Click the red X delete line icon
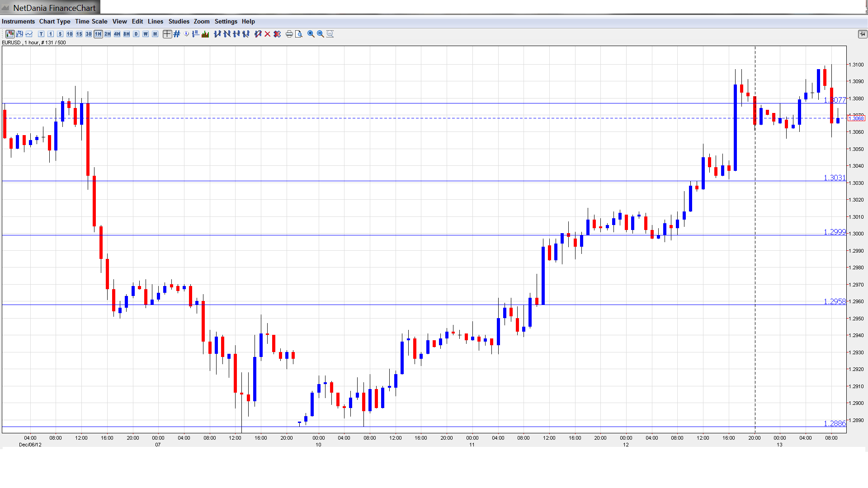This screenshot has width=868, height=488. point(268,34)
